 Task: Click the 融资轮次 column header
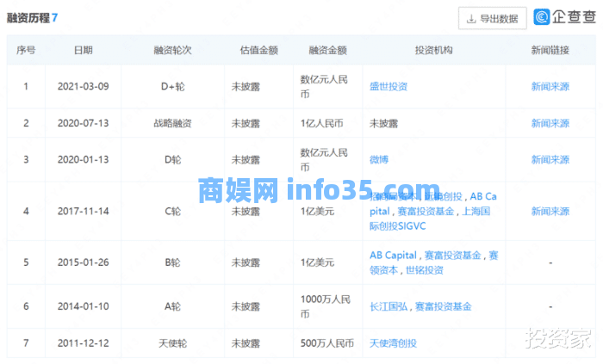click(x=172, y=50)
